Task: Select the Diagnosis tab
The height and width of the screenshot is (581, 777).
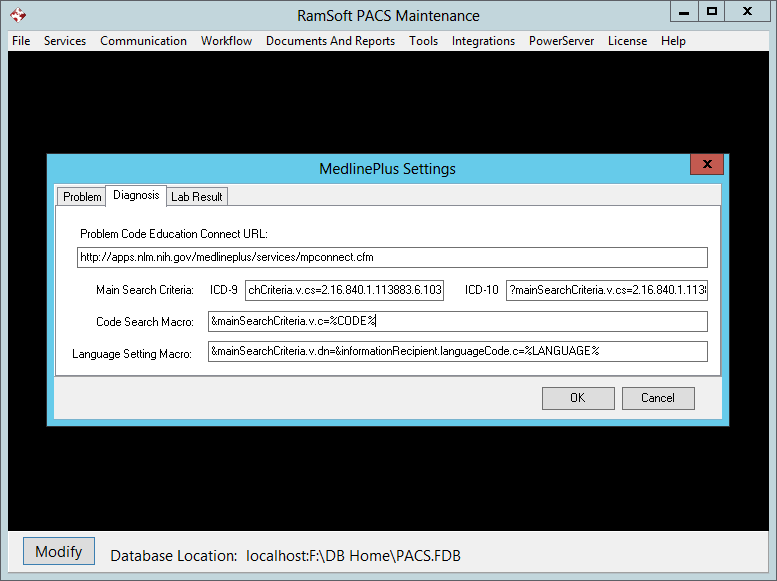Action: tap(136, 195)
